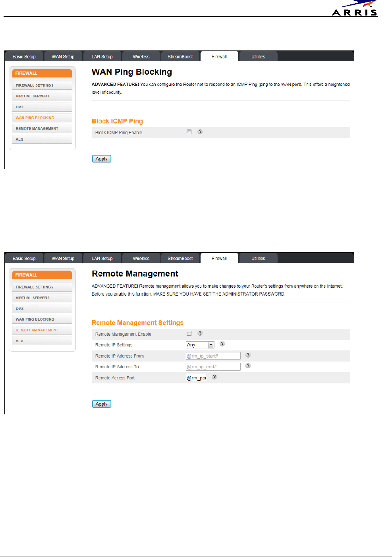The width and height of the screenshot is (392, 557).
Task: Open DMZ in WAN Ping Blocking sidebar
Action: click(x=42, y=107)
